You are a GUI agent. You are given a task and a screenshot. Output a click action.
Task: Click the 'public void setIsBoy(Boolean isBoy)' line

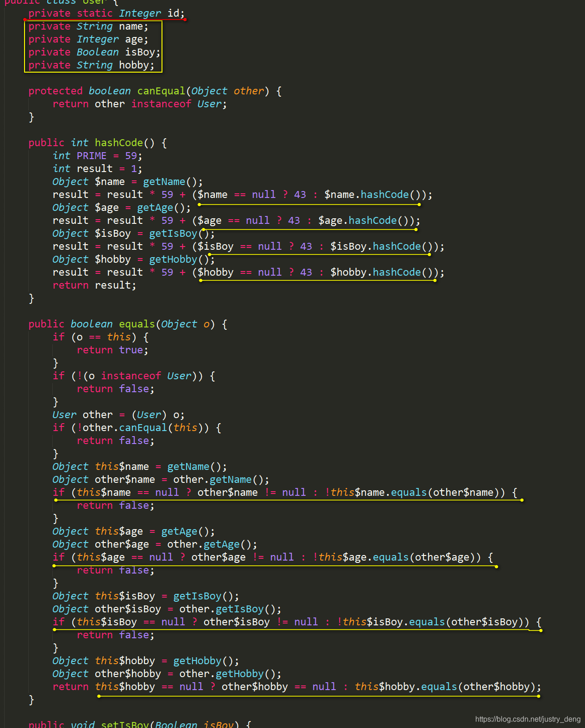click(140, 724)
